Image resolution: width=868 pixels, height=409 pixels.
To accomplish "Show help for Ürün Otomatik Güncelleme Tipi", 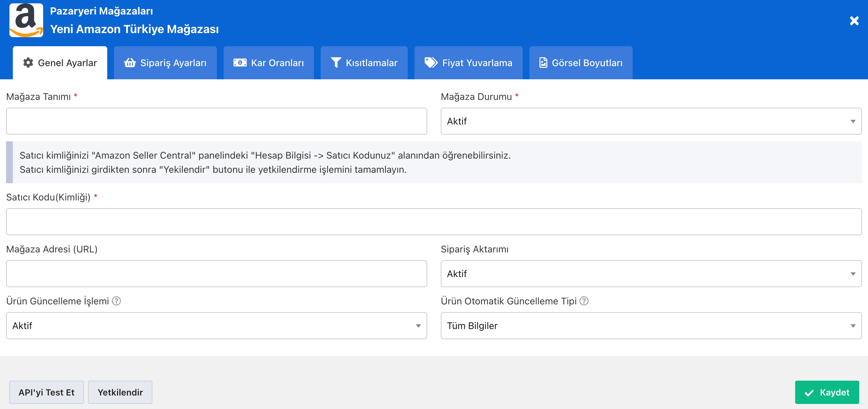I will 584,301.
